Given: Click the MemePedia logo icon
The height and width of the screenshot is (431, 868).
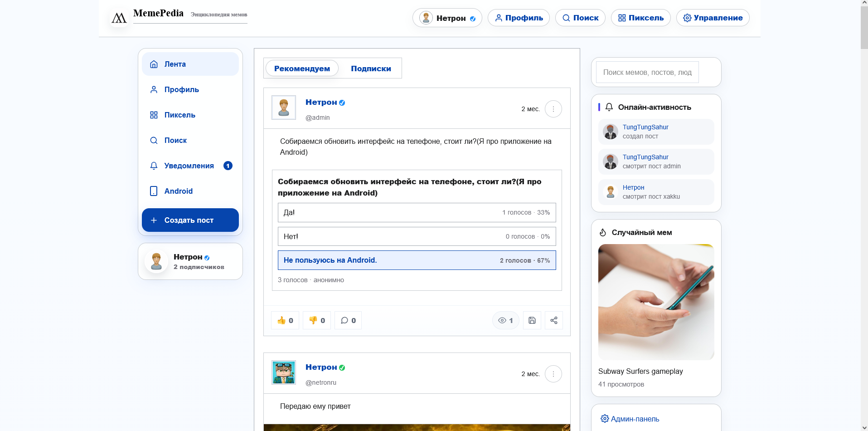Looking at the screenshot, I should (119, 18).
